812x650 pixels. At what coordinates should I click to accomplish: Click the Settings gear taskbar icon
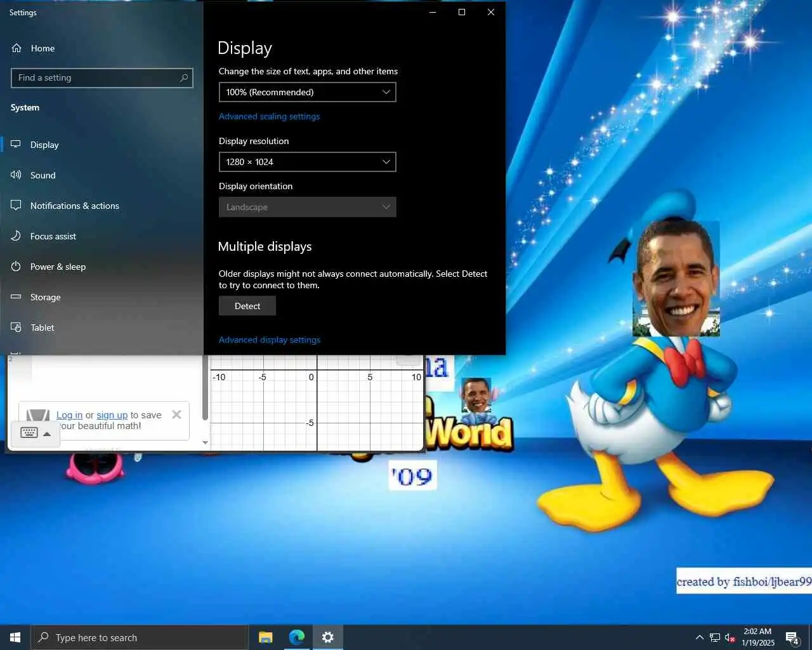327,637
